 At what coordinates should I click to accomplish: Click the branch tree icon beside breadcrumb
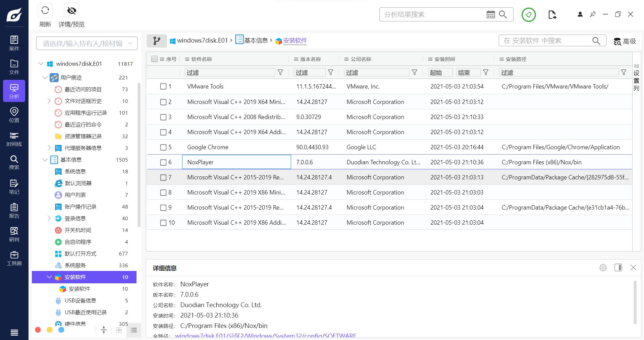pos(157,41)
